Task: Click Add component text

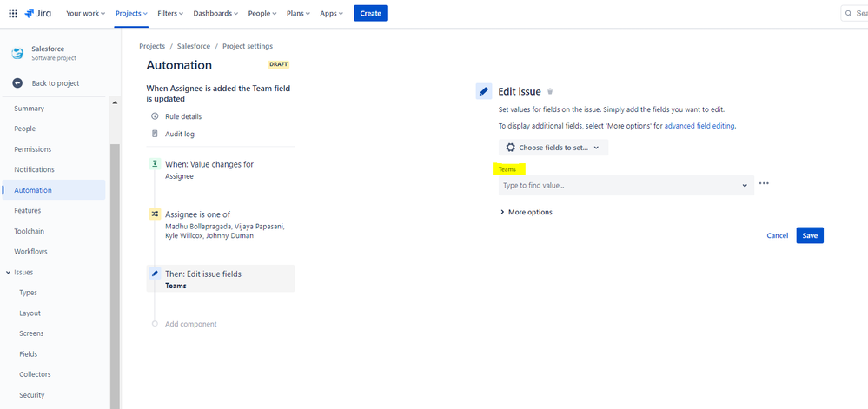Action: tap(191, 324)
